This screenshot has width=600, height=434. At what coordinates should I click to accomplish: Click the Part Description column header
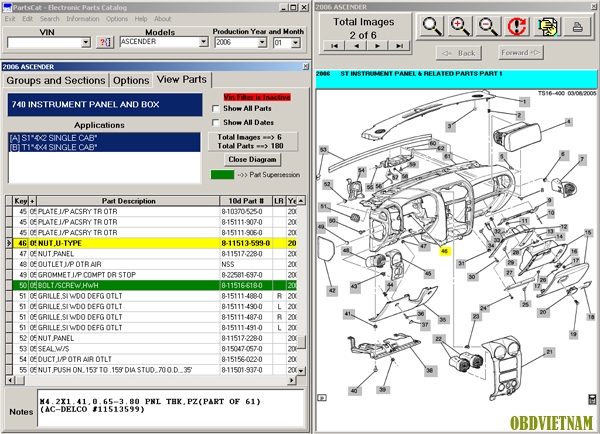click(x=128, y=201)
